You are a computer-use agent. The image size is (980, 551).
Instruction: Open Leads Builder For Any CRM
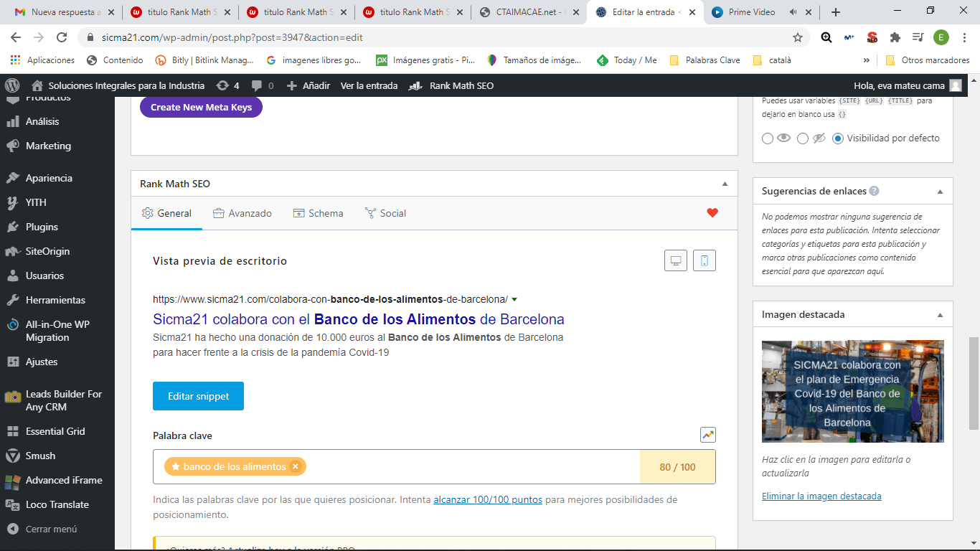63,400
